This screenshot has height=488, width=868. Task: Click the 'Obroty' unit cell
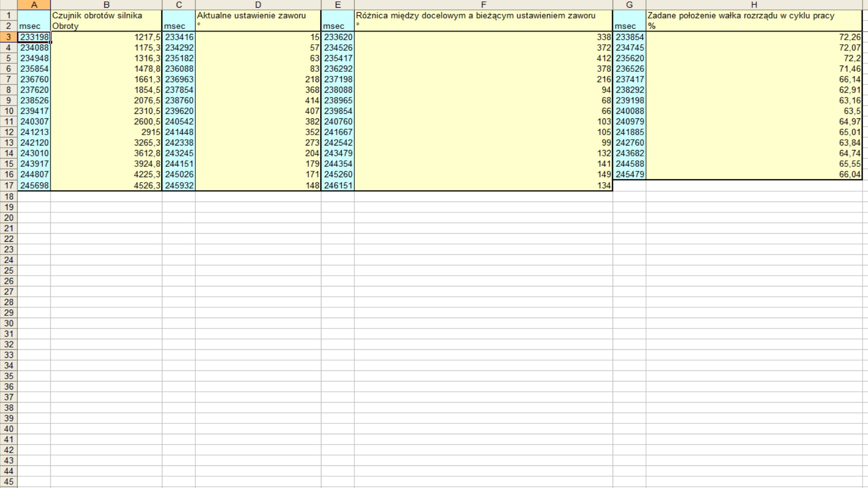106,26
